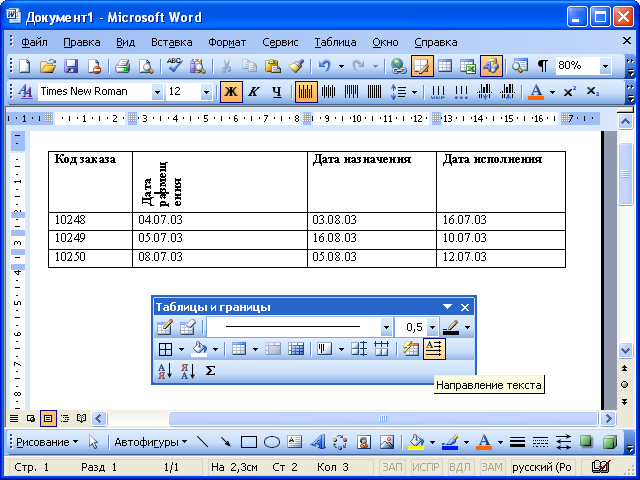640x480 pixels.
Task: Expand the line spacing dropdown arrow
Action: pos(414,92)
